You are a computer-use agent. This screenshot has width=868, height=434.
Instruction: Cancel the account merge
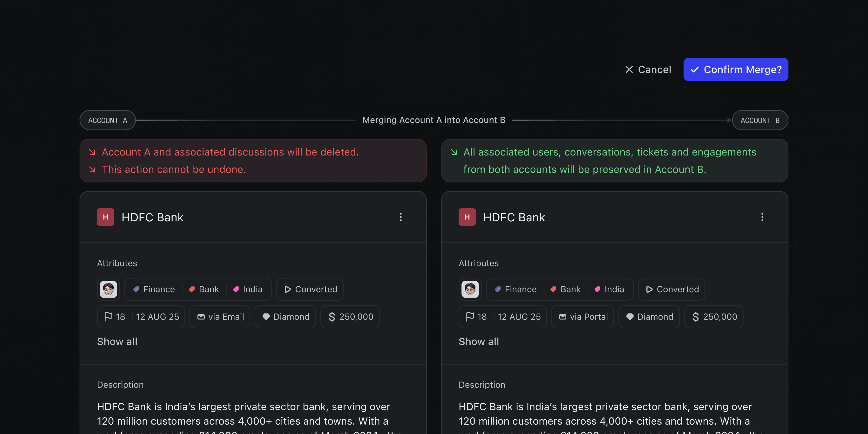pyautogui.click(x=648, y=69)
